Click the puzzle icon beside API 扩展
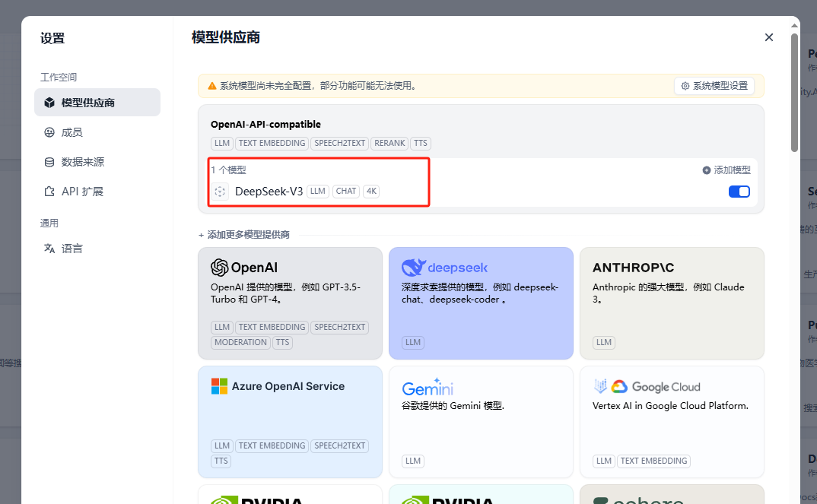 point(49,192)
